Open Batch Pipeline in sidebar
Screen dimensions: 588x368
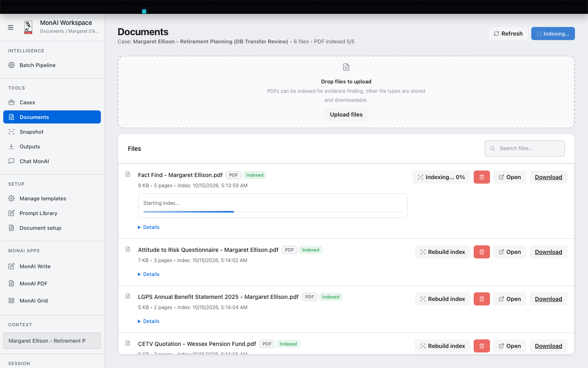[52, 65]
